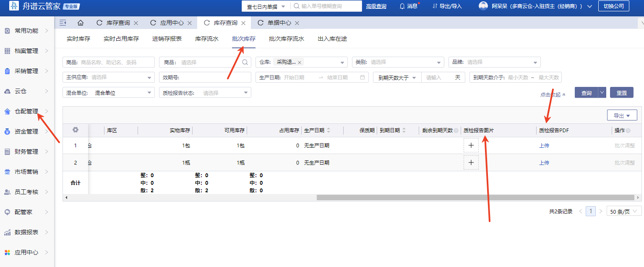Click the home icon tab

click(x=81, y=23)
